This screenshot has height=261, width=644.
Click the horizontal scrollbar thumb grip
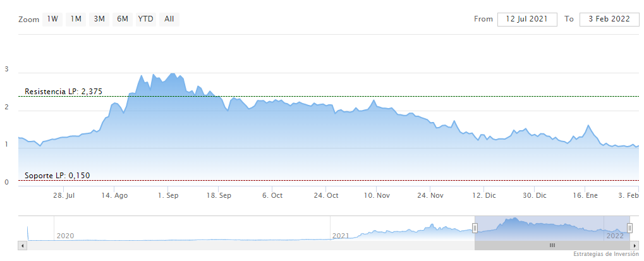coord(552,245)
